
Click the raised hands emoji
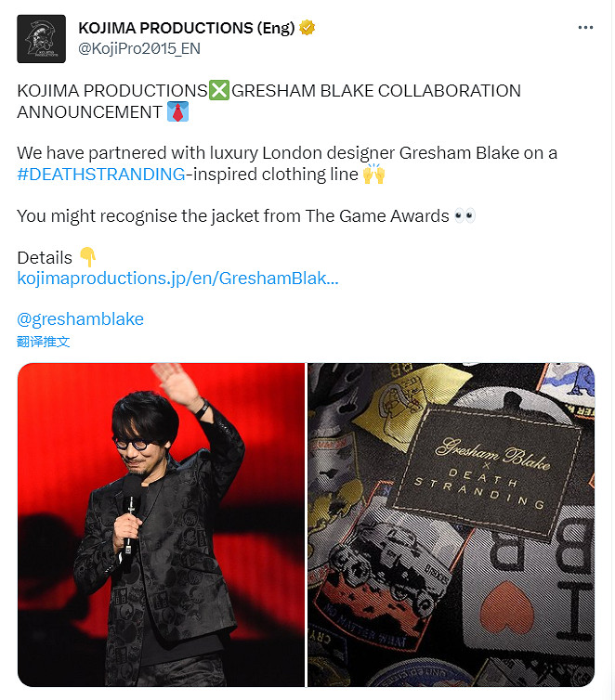[373, 175]
